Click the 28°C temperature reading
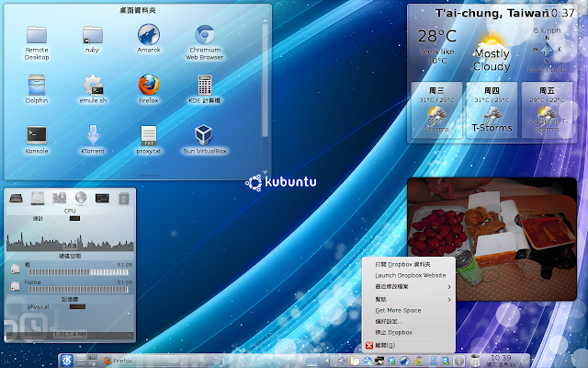This screenshot has width=588, height=368. (437, 36)
